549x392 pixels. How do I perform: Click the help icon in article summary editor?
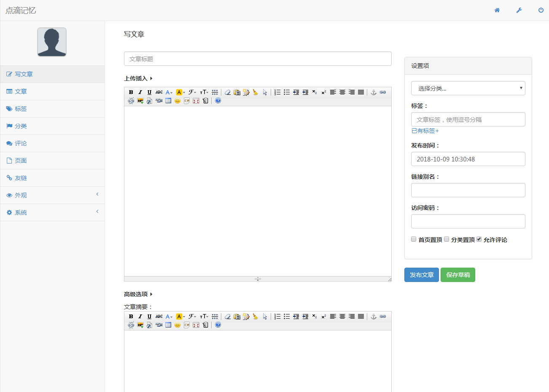pyautogui.click(x=218, y=325)
